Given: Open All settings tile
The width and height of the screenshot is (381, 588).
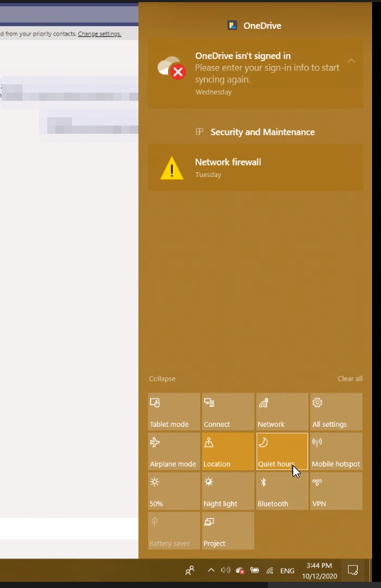Looking at the screenshot, I should (336, 412).
